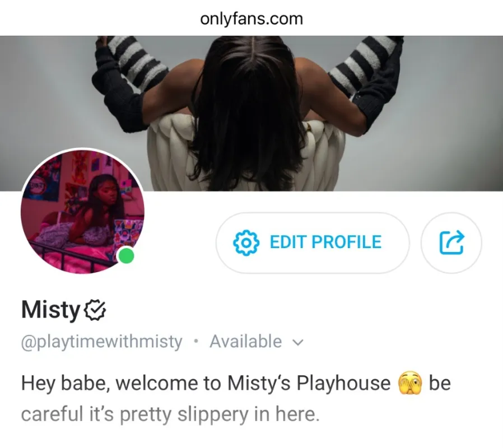The width and height of the screenshot is (503, 448).
Task: Click the second bio line about slippery
Action: pyautogui.click(x=170, y=414)
